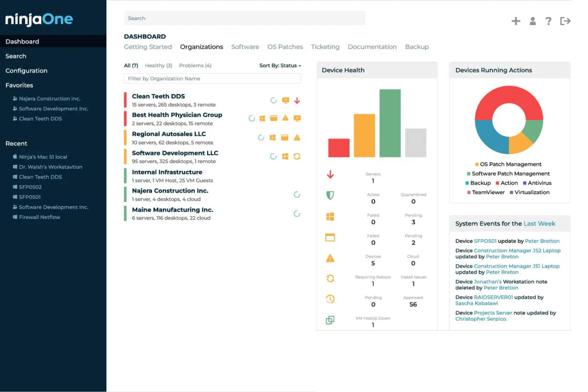Image resolution: width=588 pixels, height=392 pixels.
Task: Open the Sascha Kabalawi user link
Action: point(476,303)
